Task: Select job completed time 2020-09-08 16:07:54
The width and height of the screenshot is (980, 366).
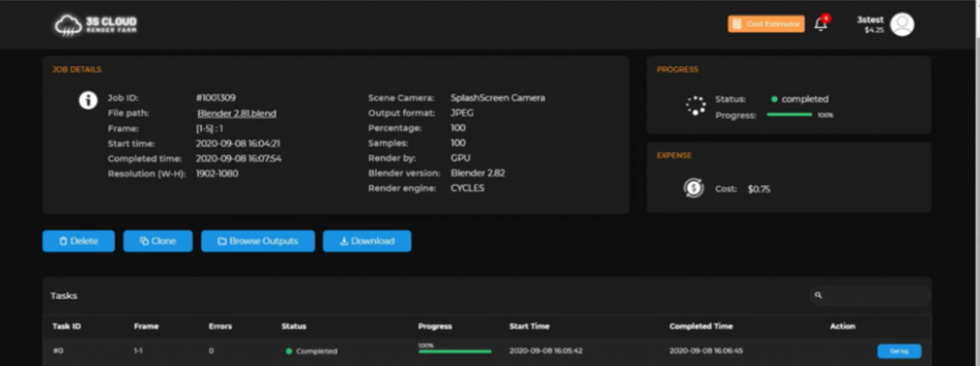Action: (x=238, y=158)
